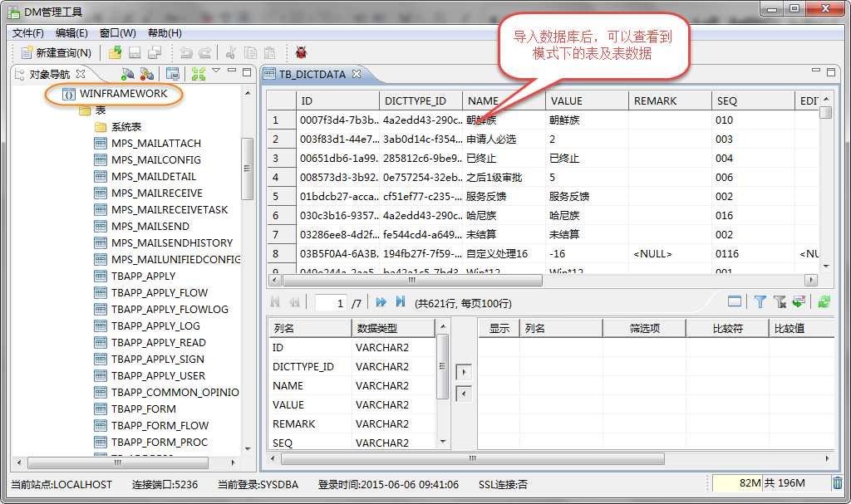Click the blue window layout icon
The height and width of the screenshot is (504, 851).
pos(735,302)
